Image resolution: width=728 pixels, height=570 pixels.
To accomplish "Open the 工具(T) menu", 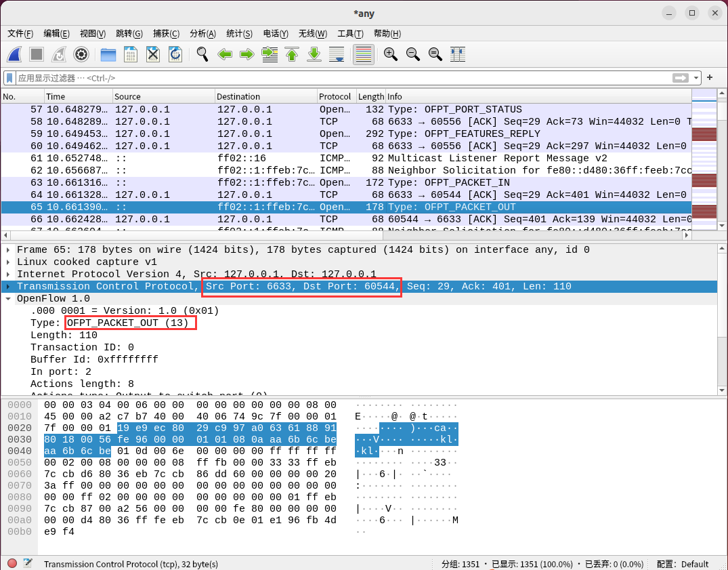I will pyautogui.click(x=350, y=33).
